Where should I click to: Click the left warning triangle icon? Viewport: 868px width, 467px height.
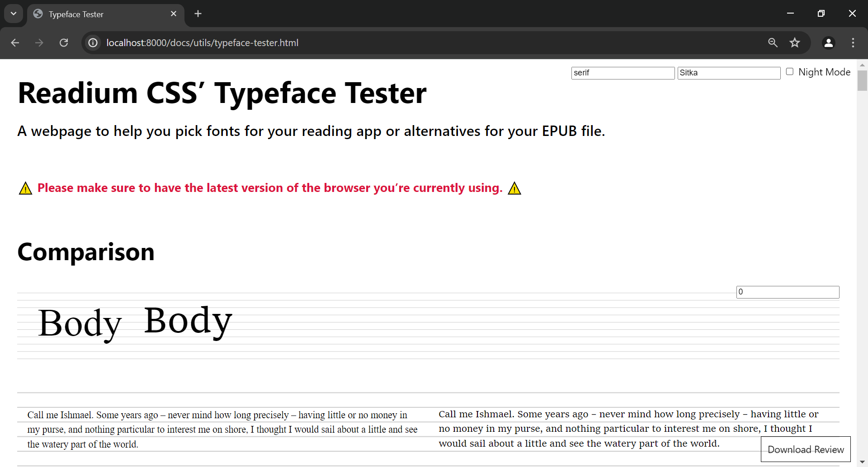(25, 188)
